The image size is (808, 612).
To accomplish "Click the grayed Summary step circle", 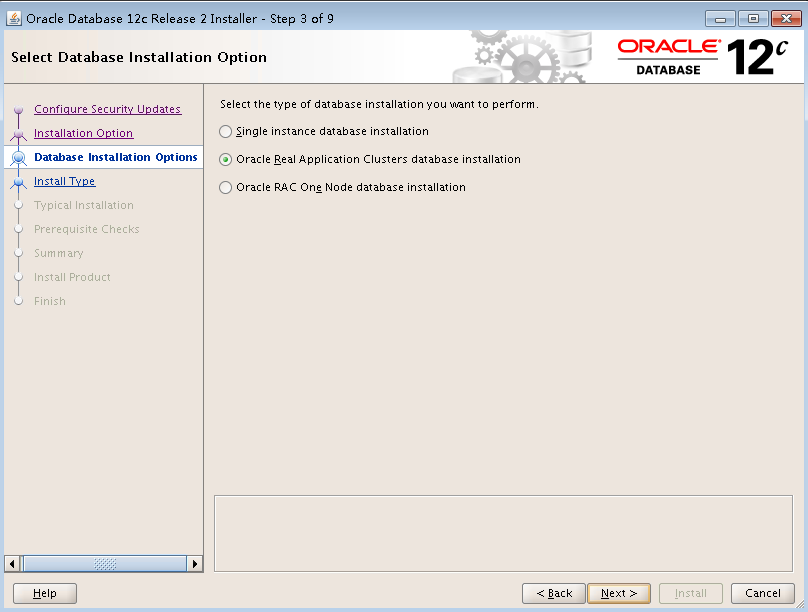I will 18,253.
